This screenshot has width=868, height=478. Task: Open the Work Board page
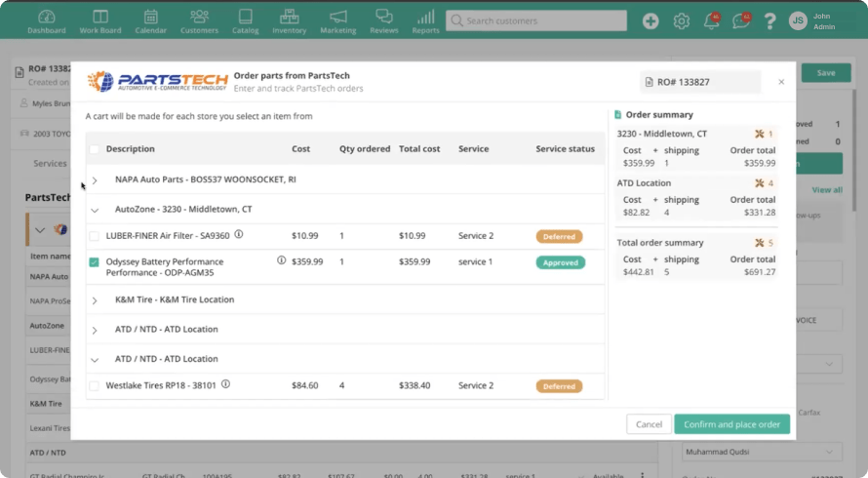100,21
